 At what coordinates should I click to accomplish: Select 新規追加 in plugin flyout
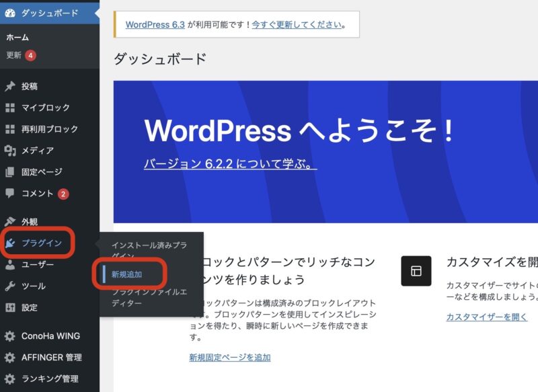126,274
